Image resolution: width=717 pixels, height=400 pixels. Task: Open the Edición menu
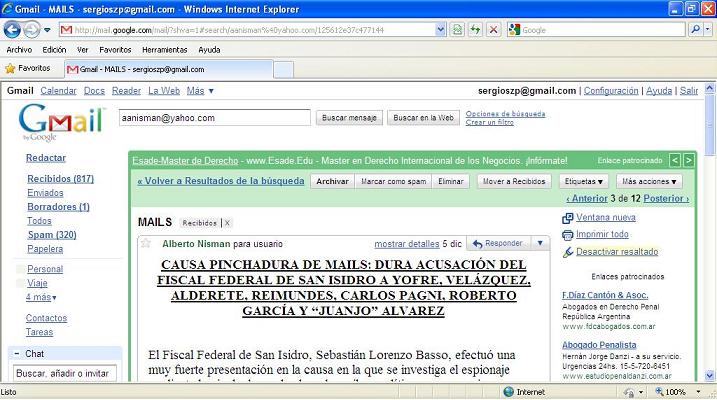(x=54, y=50)
